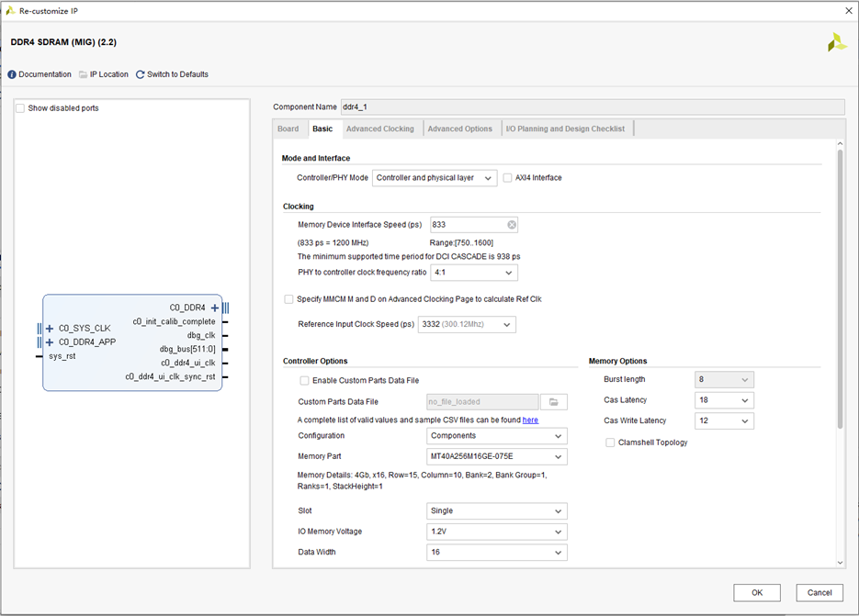Viewport: 859px width, 616px height.
Task: Click the OK button
Action: pyautogui.click(x=757, y=592)
